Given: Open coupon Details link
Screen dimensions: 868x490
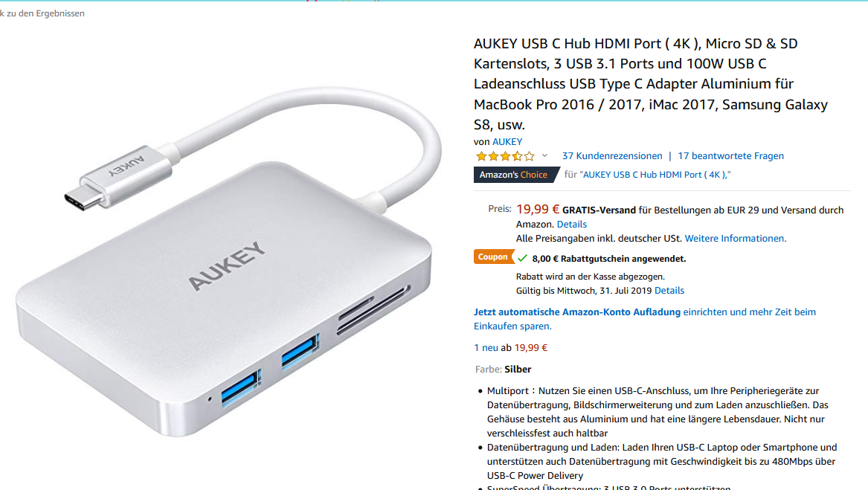Looking at the screenshot, I should pos(669,291).
